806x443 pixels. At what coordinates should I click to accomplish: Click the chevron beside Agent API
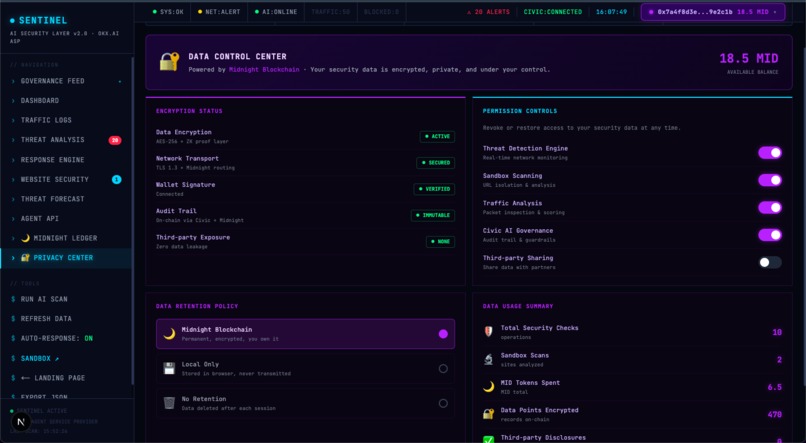click(x=13, y=218)
